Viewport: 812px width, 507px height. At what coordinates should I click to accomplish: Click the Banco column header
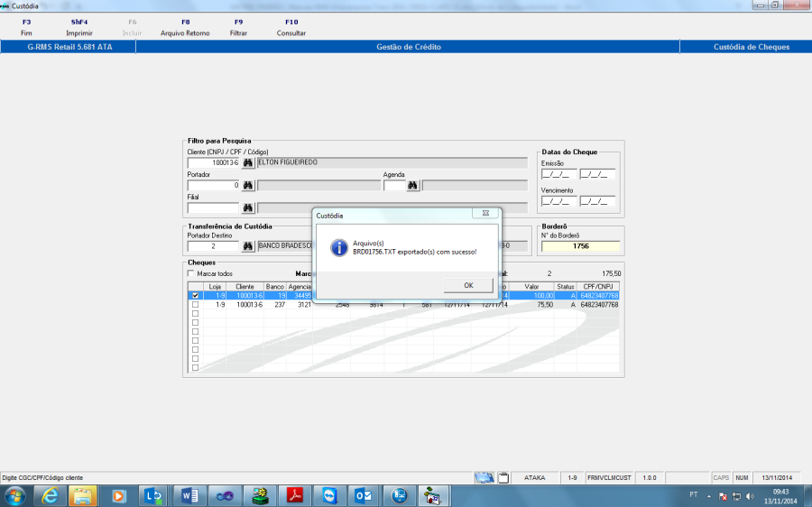click(x=275, y=286)
